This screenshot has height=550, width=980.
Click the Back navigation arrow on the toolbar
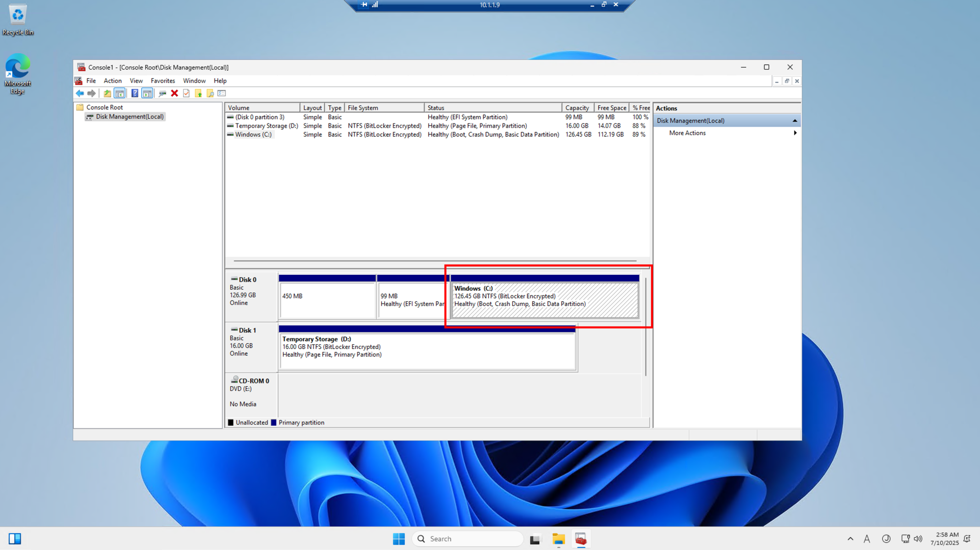click(x=80, y=93)
